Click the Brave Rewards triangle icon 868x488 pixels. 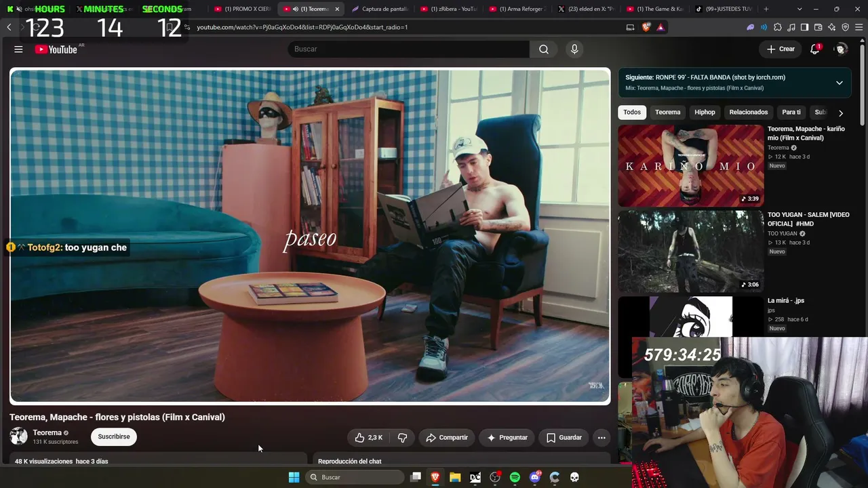[x=660, y=27]
